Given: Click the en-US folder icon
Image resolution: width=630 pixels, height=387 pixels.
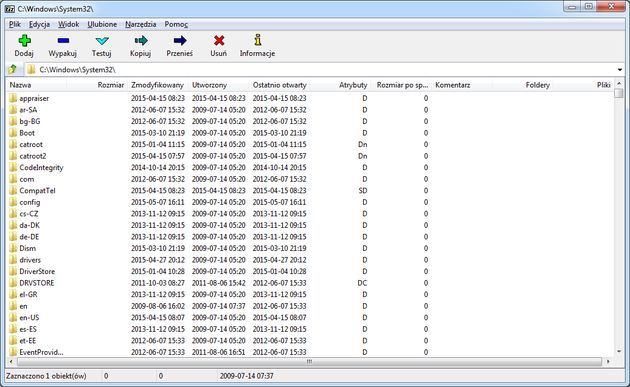Looking at the screenshot, I should tap(13, 317).
